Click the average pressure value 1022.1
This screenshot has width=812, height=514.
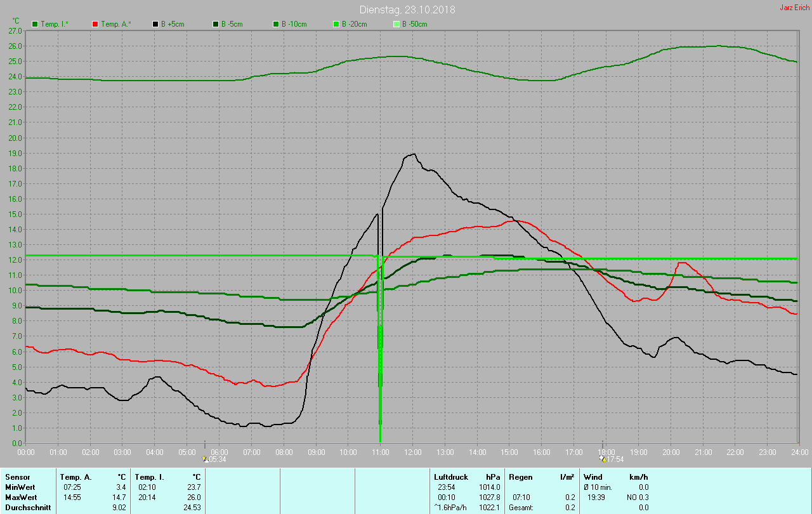point(490,508)
